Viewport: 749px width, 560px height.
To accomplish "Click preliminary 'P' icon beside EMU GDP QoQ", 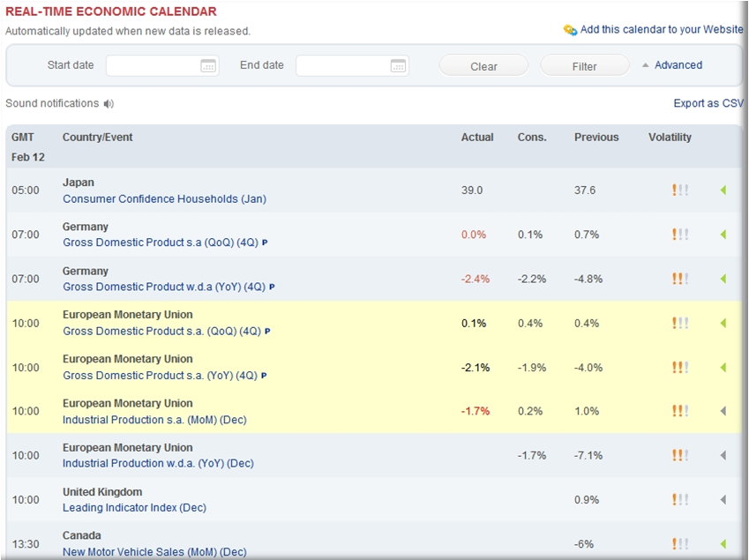I will pos(267,332).
